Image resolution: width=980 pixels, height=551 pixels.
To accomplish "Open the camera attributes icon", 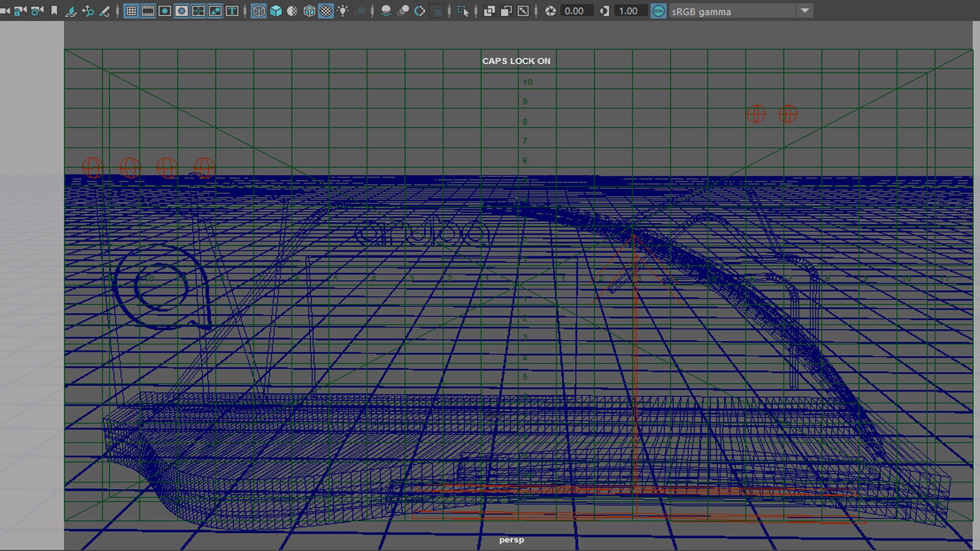I will pos(37,11).
